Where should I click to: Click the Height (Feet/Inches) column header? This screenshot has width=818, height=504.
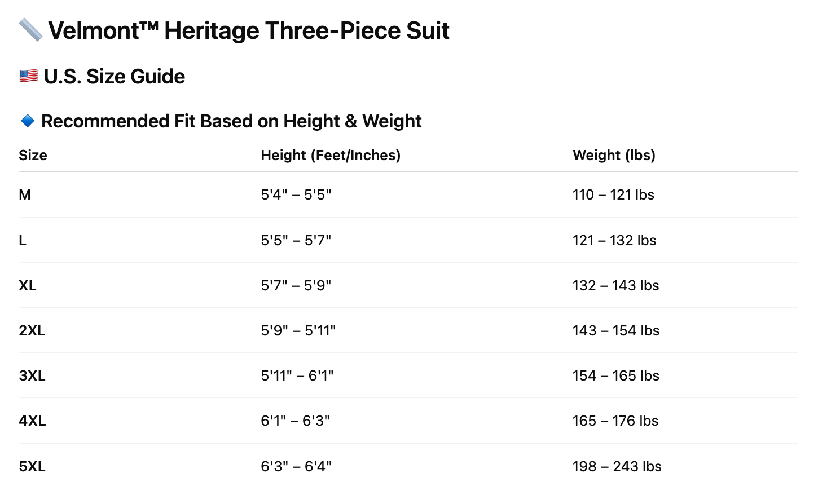[x=331, y=156]
